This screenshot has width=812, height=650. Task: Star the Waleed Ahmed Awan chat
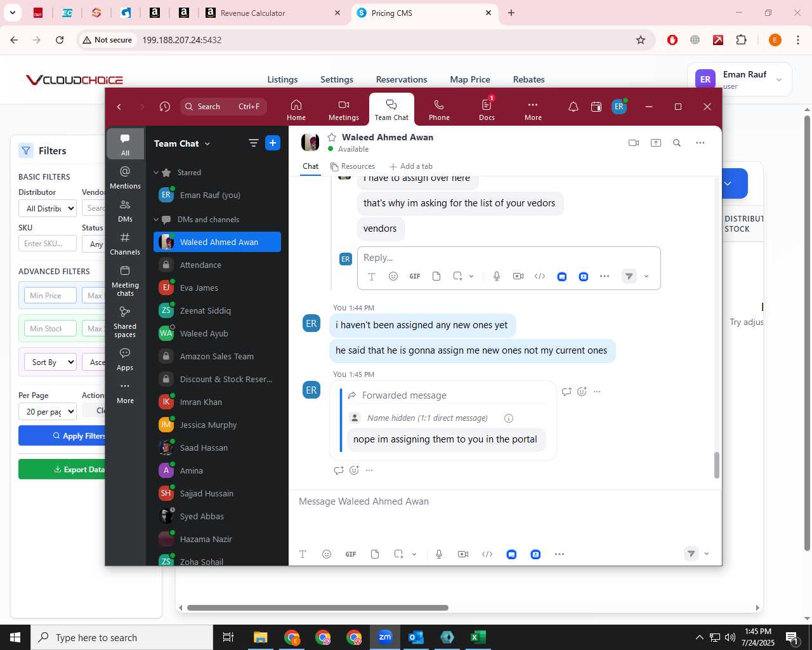[332, 137]
